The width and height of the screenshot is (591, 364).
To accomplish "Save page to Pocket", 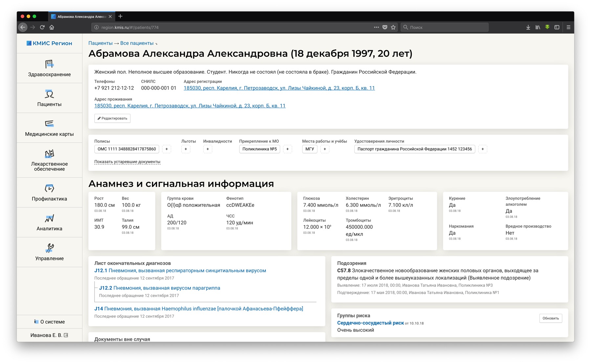I will point(385,27).
